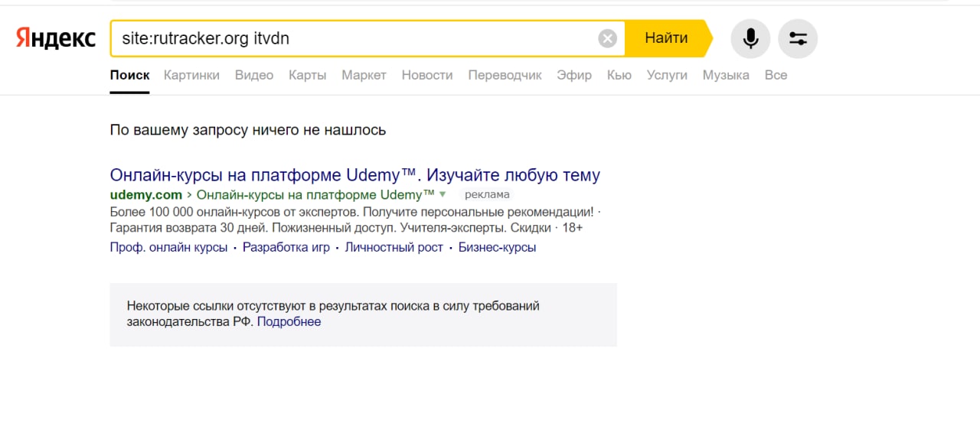Open the Переводчик tab
This screenshot has width=980, height=423.
tap(505, 75)
